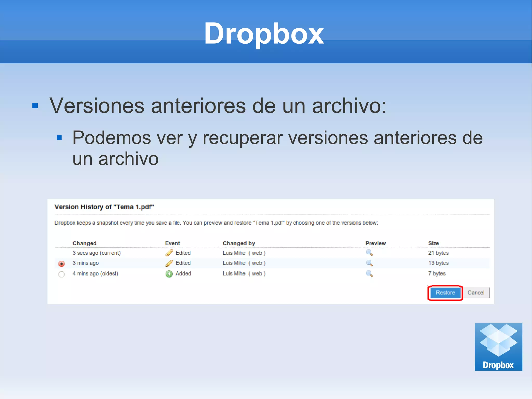
Task: Click the pencil icon on the 3 mins ago row
Action: coord(169,263)
